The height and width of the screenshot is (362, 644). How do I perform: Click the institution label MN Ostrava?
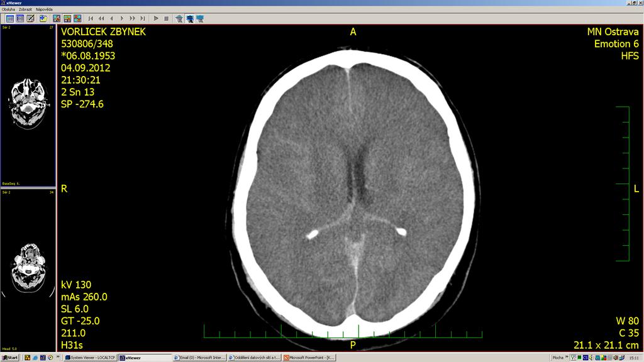tap(613, 31)
